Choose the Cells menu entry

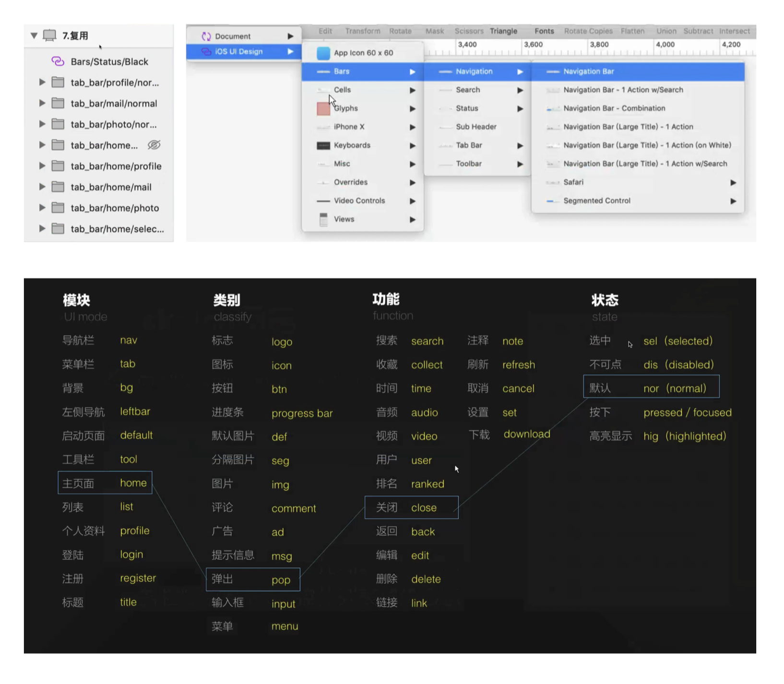point(342,90)
